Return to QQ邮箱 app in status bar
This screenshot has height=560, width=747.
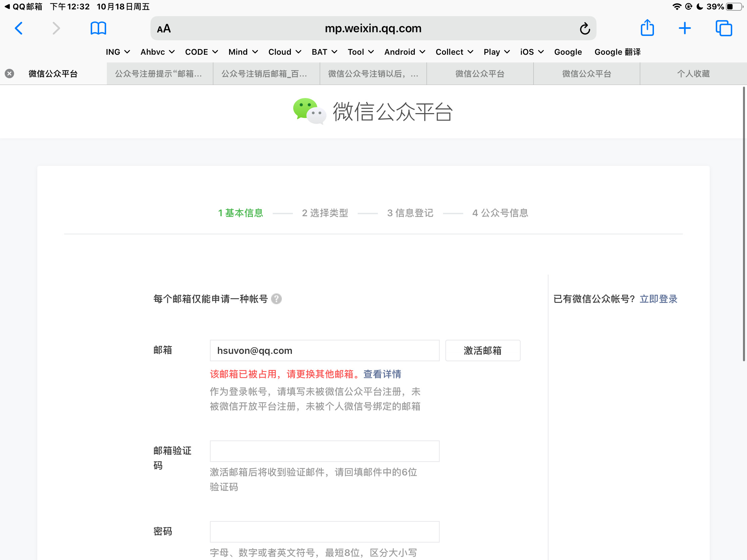point(24,6)
